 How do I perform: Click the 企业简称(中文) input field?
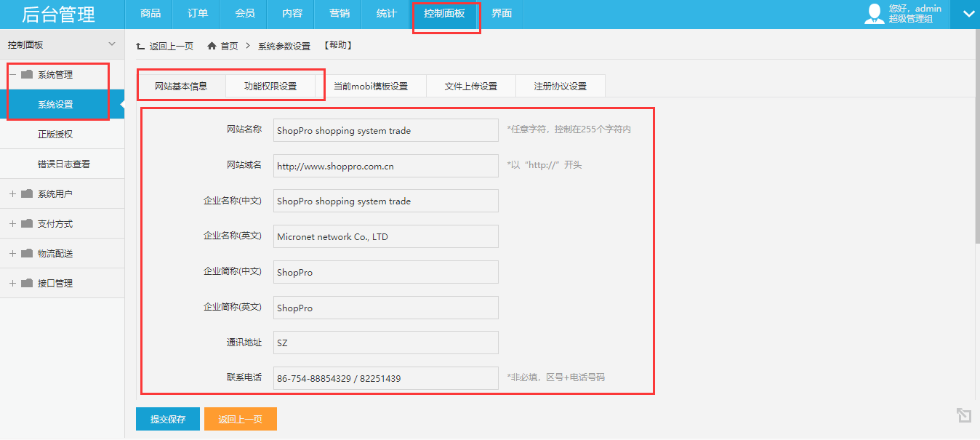pos(386,272)
